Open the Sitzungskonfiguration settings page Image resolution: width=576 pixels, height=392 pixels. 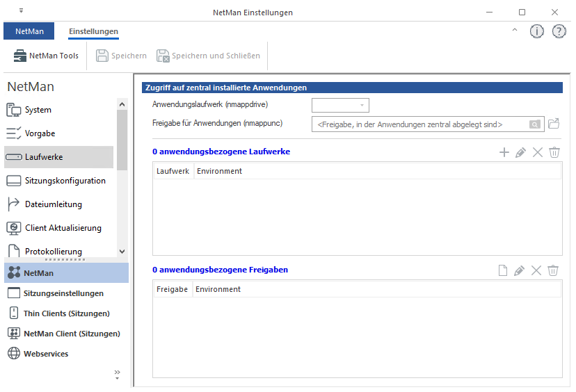click(65, 181)
